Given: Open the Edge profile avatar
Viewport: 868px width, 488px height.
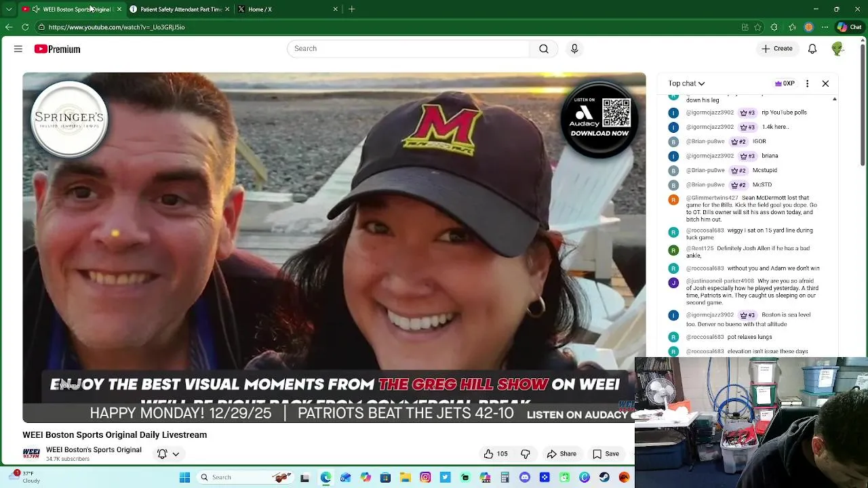Looking at the screenshot, I should pos(808,27).
